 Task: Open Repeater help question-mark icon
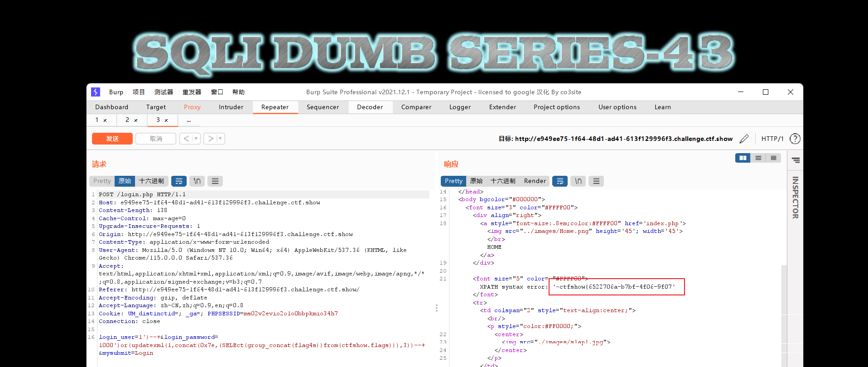point(795,139)
